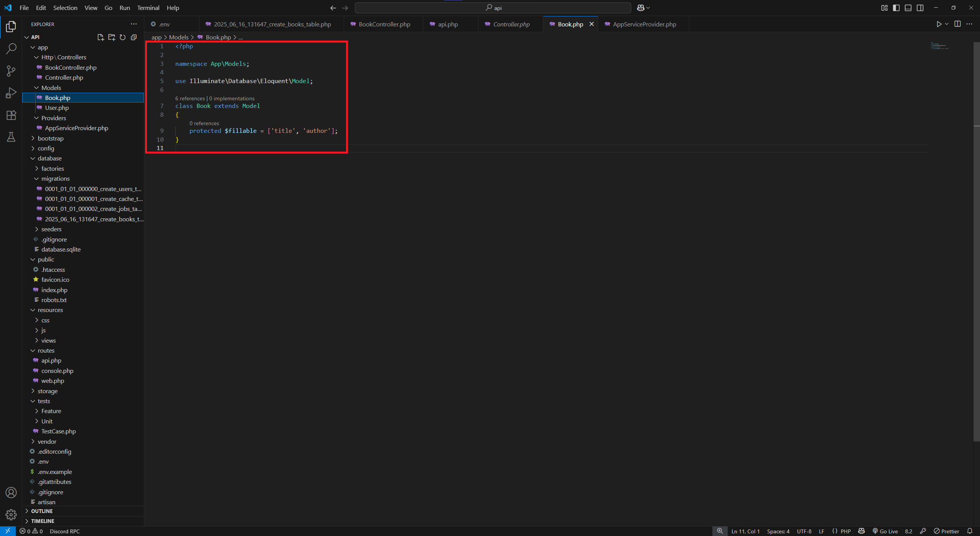The width and height of the screenshot is (980, 536).
Task: Start Go Live server from status bar
Action: (x=885, y=531)
